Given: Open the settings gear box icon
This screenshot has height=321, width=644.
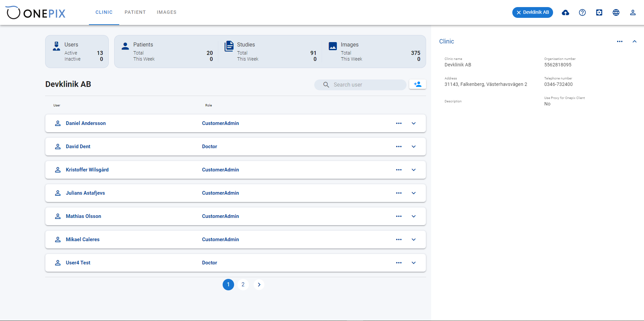Looking at the screenshot, I should 599,12.
